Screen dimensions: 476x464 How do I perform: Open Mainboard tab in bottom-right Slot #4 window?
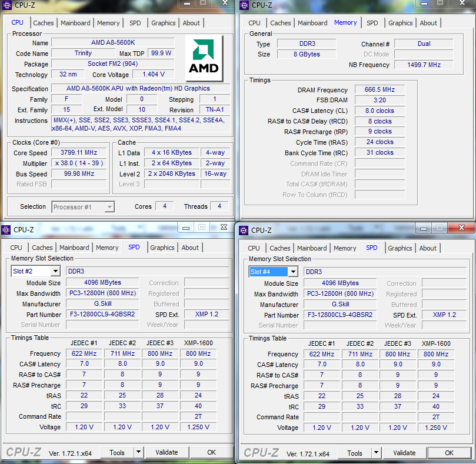click(x=312, y=248)
